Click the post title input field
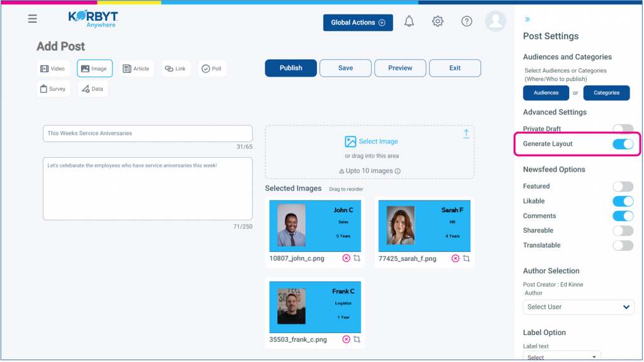The width and height of the screenshot is (644, 362). click(147, 133)
